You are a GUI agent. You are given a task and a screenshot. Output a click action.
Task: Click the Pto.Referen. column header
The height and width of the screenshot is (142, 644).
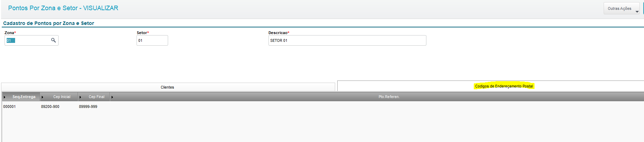[x=389, y=97]
